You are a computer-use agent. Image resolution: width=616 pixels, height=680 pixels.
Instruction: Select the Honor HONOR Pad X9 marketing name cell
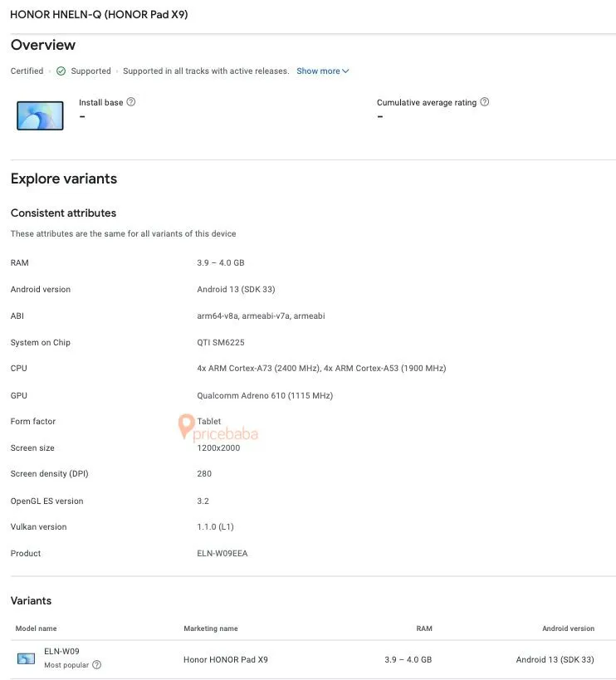pyautogui.click(x=226, y=660)
